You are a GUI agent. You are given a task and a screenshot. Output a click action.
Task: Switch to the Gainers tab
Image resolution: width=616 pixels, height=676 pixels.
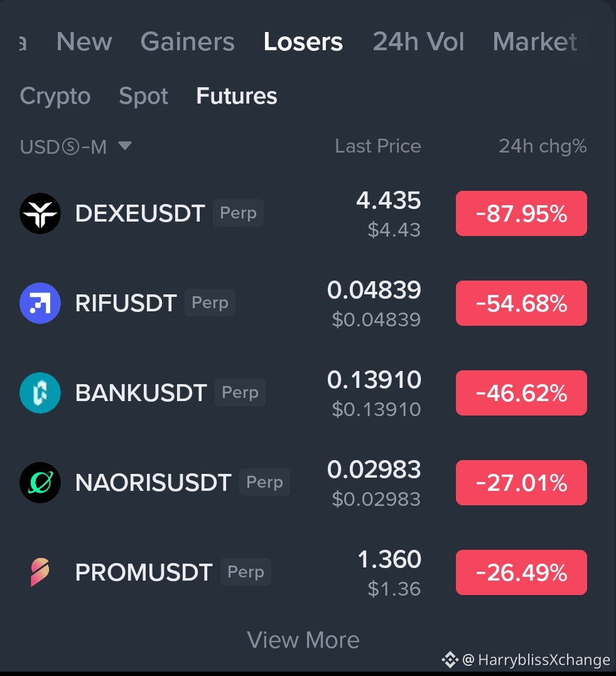point(187,42)
